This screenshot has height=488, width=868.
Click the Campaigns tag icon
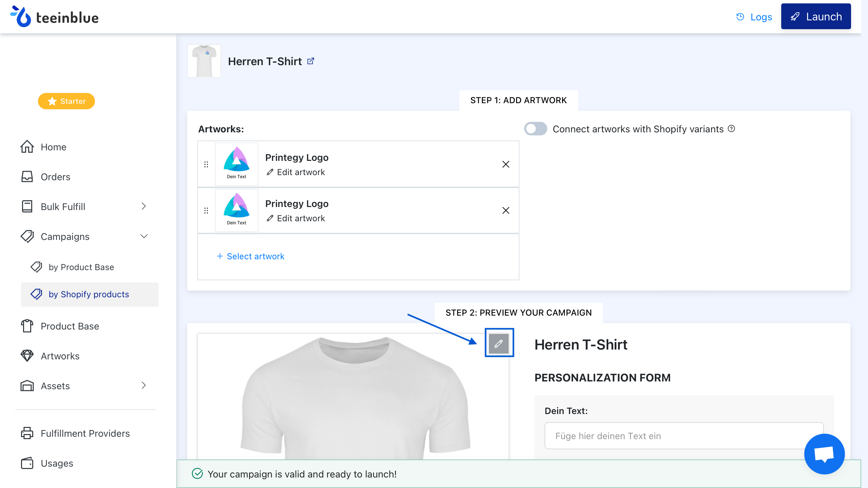pyautogui.click(x=27, y=237)
